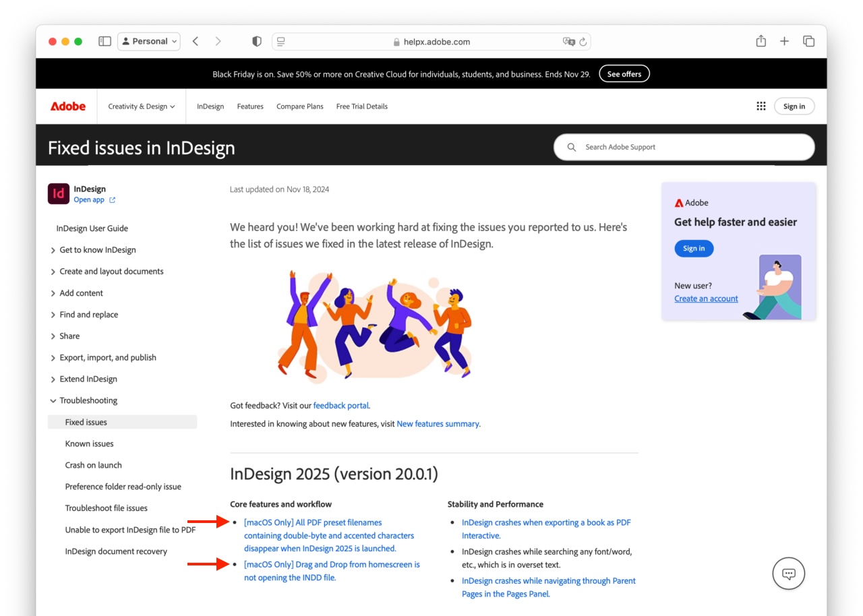Select the Fixed issues sidebar item
The width and height of the screenshot is (863, 616).
pyautogui.click(x=122, y=422)
